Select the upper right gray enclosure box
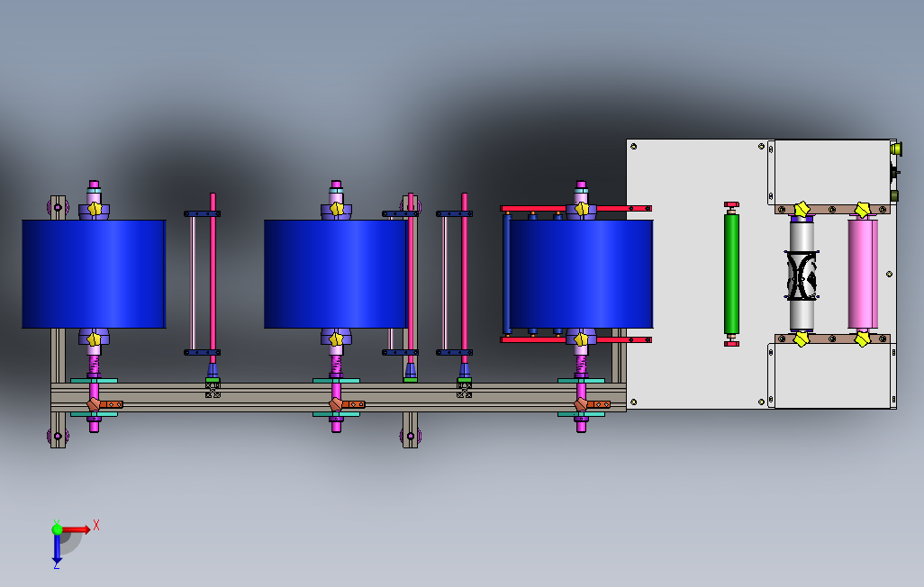 (x=831, y=172)
